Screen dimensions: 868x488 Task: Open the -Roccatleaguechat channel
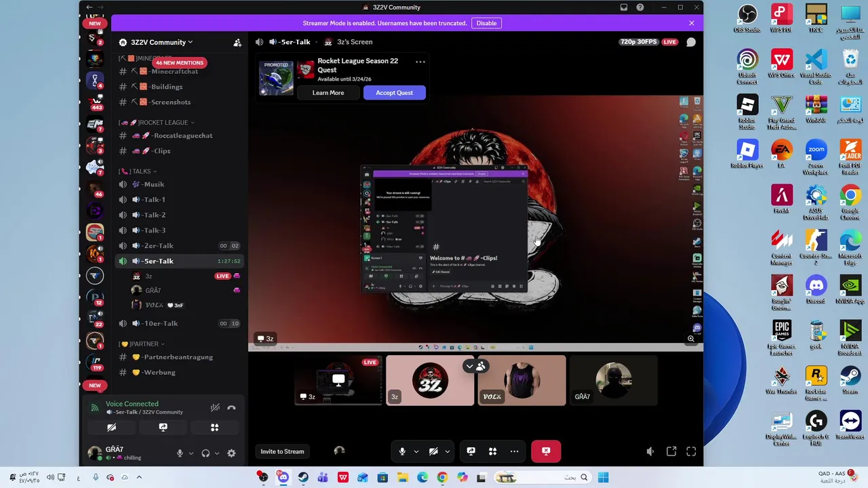pos(179,136)
